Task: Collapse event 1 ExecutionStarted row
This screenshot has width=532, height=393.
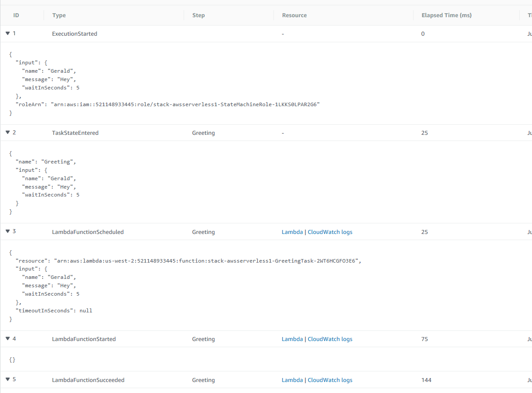Action: [x=8, y=33]
